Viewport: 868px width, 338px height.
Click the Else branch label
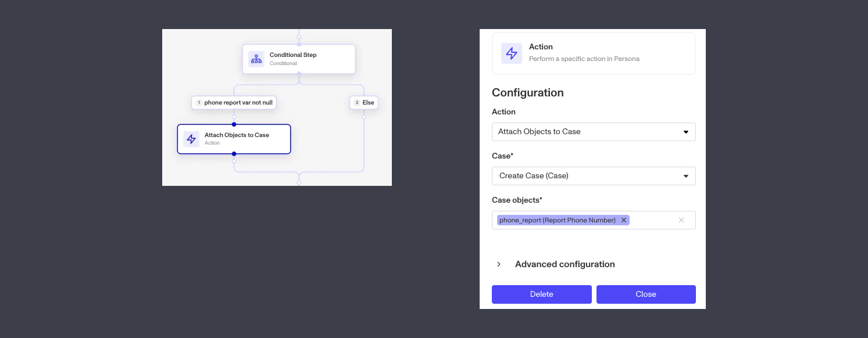tap(364, 103)
